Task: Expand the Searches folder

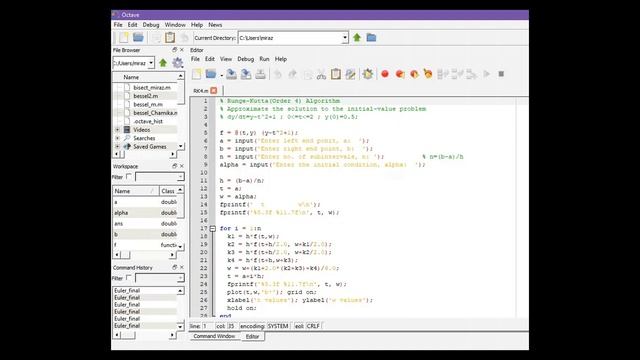Action: (x=118, y=138)
